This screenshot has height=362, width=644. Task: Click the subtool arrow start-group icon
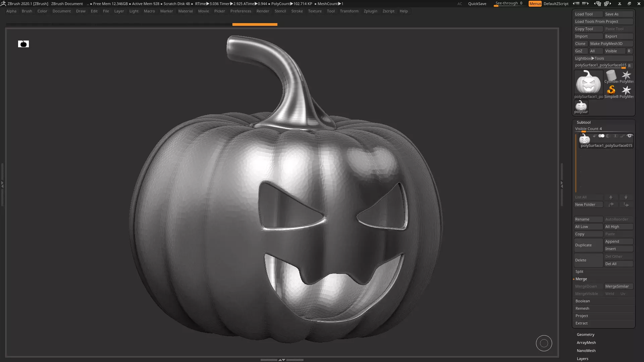pyautogui.click(x=594, y=136)
